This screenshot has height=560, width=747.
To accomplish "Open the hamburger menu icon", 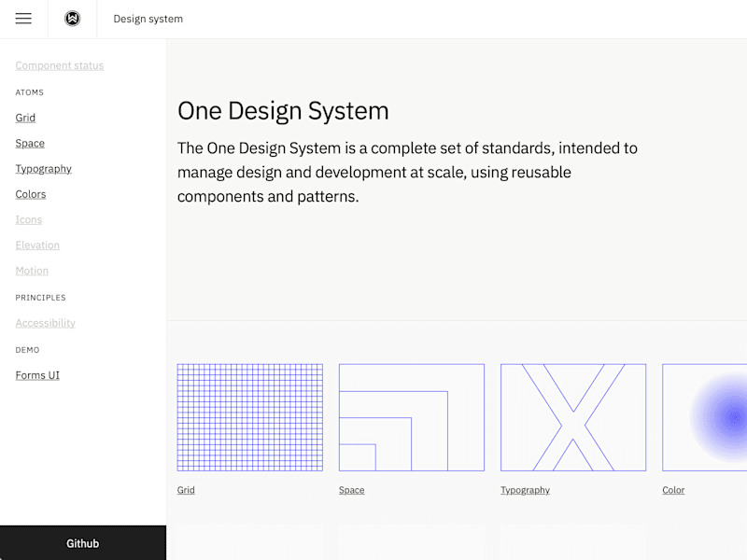I will point(23,19).
